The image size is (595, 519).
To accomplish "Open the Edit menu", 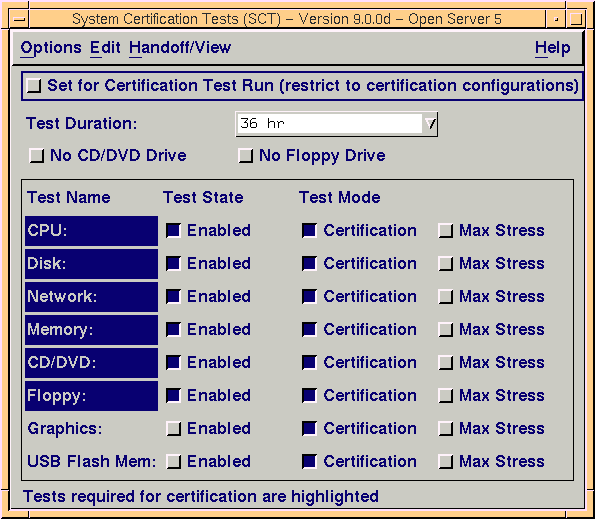I will tap(105, 48).
